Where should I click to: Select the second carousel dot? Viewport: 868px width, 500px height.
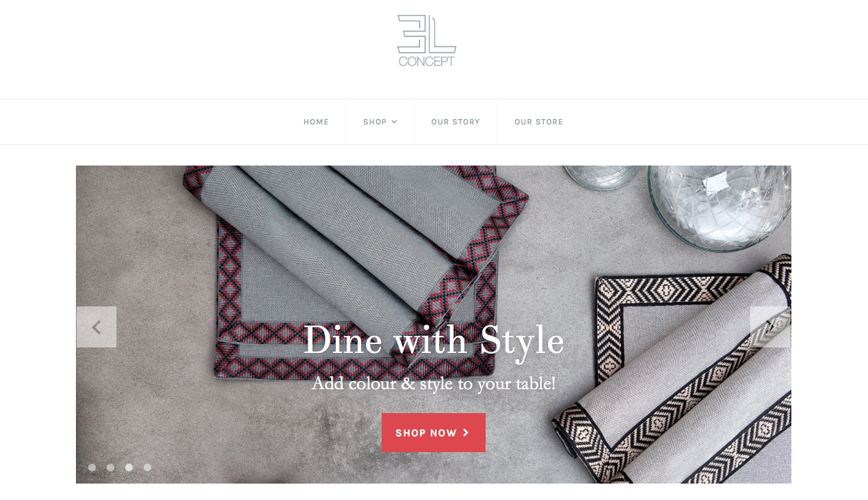tap(110, 468)
